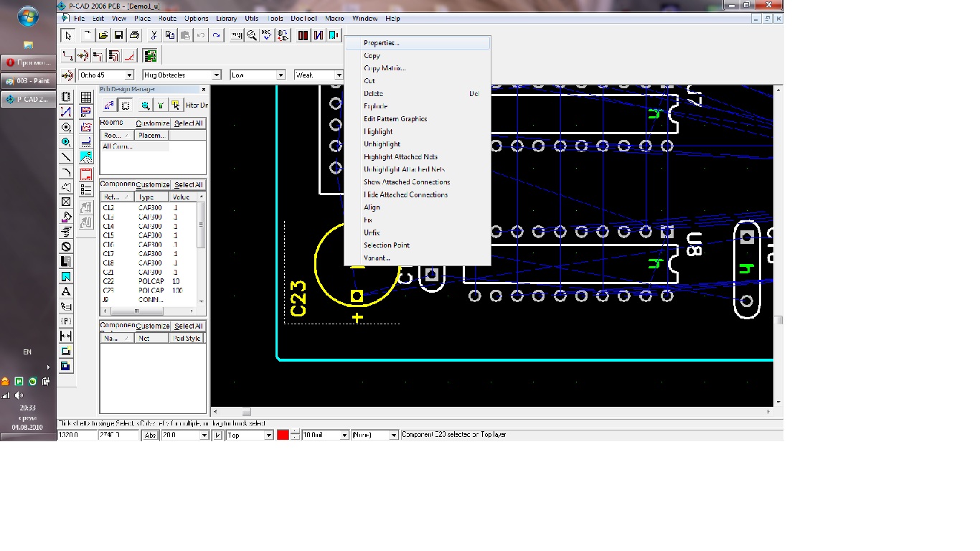Click the Print icon in toolbar

[134, 35]
